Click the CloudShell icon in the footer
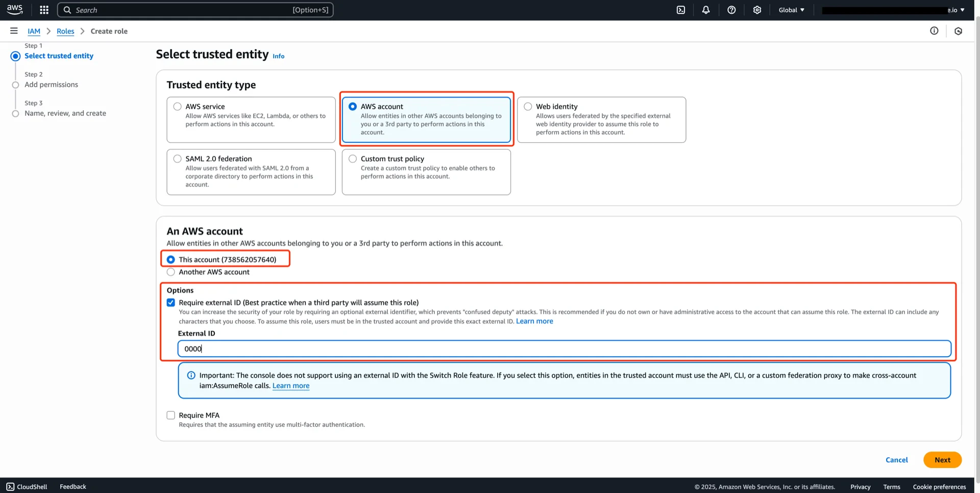The image size is (980, 493). coord(11,487)
